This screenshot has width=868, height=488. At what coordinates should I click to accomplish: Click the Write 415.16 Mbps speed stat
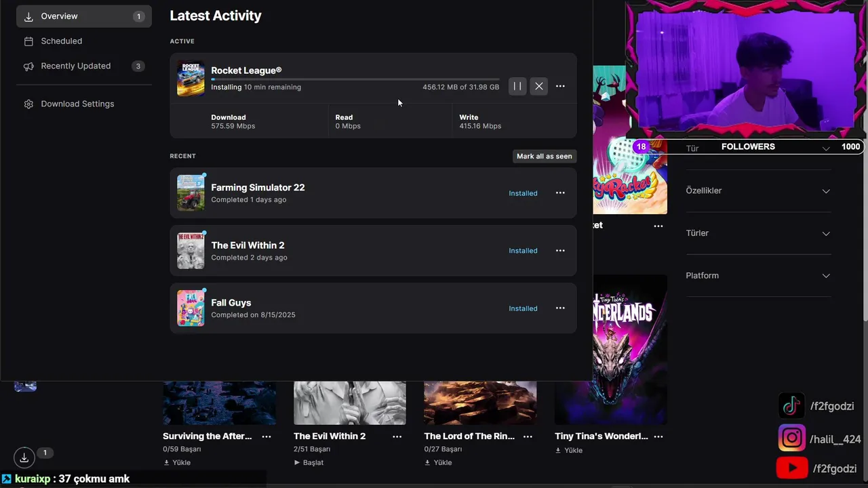pos(480,121)
